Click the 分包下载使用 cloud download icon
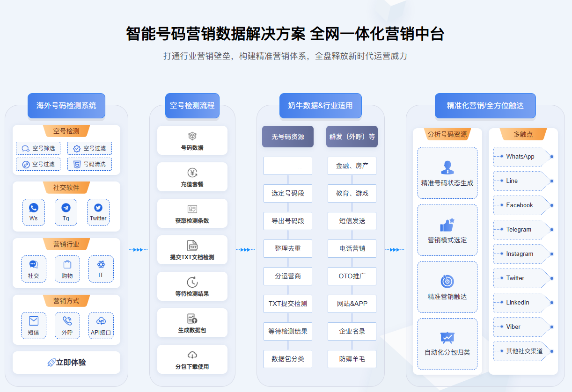 click(192, 355)
